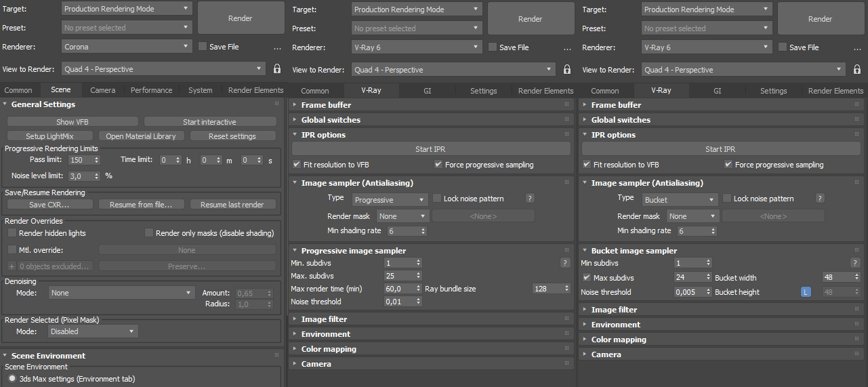The image size is (868, 387).
Task: Toggle the view lock icon in the middle V-Ray panel
Action: tap(567, 70)
